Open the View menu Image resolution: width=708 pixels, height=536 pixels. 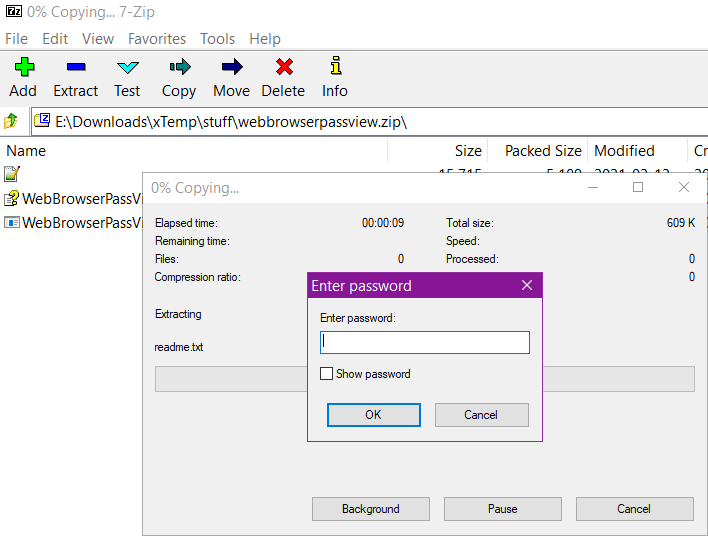(x=98, y=39)
